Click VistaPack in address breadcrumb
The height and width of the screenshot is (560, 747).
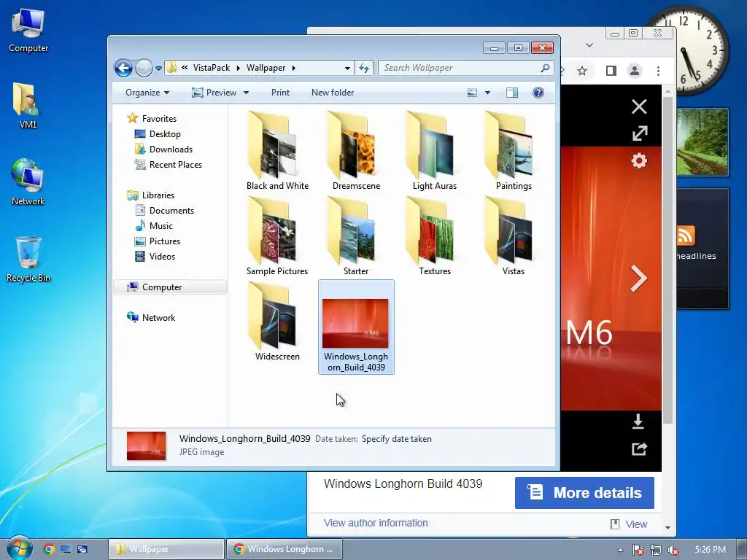[x=212, y=68]
